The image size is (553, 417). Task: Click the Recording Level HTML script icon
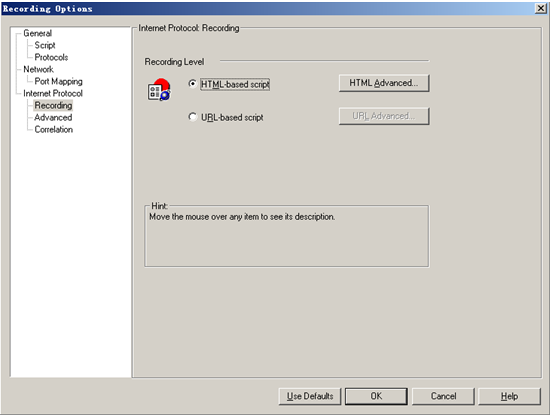pyautogui.click(x=159, y=90)
